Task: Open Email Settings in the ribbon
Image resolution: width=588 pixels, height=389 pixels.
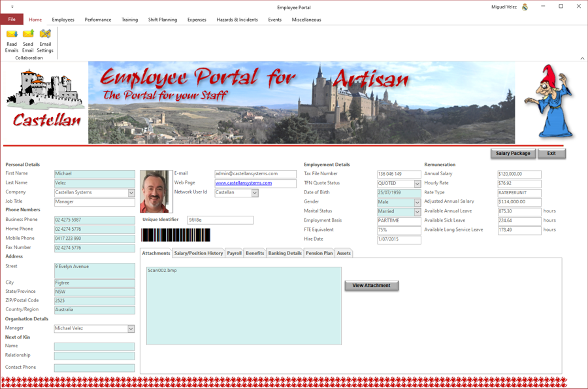Action: click(45, 41)
